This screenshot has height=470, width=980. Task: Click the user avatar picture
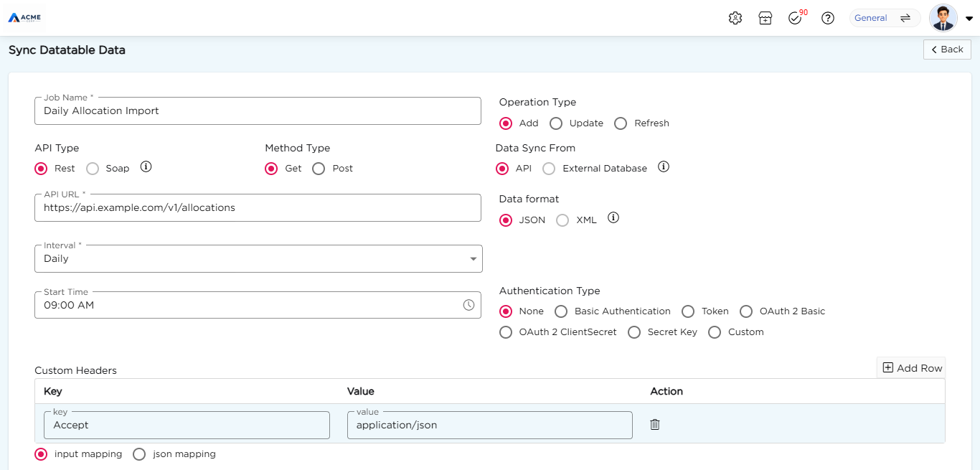pyautogui.click(x=943, y=18)
